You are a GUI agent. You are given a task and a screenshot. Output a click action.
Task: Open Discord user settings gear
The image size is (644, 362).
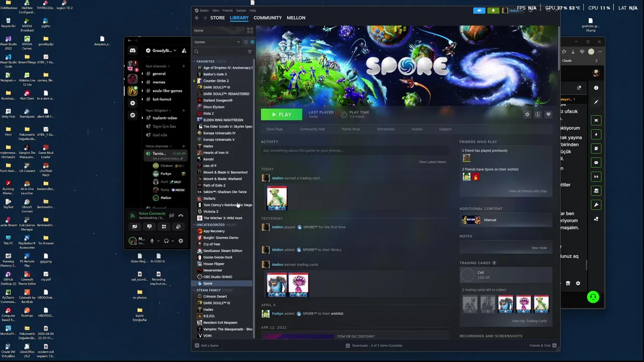click(181, 241)
